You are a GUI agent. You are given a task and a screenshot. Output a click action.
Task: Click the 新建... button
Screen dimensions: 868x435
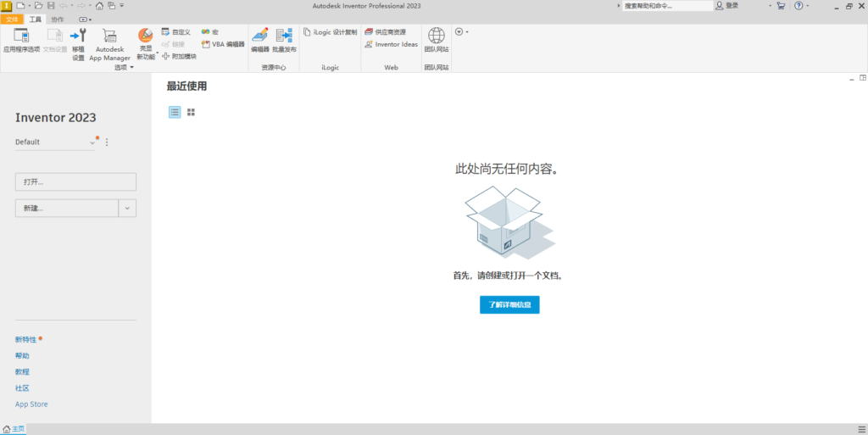coord(66,208)
